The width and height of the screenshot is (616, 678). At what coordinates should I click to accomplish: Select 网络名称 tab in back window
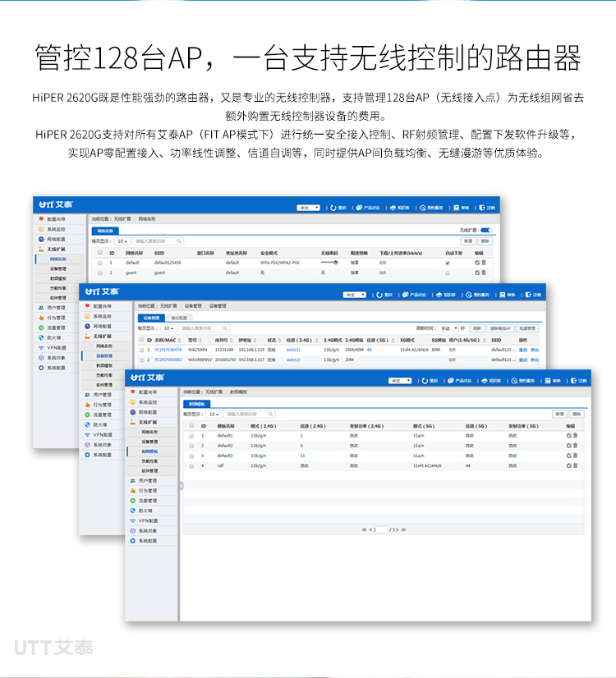point(105,231)
